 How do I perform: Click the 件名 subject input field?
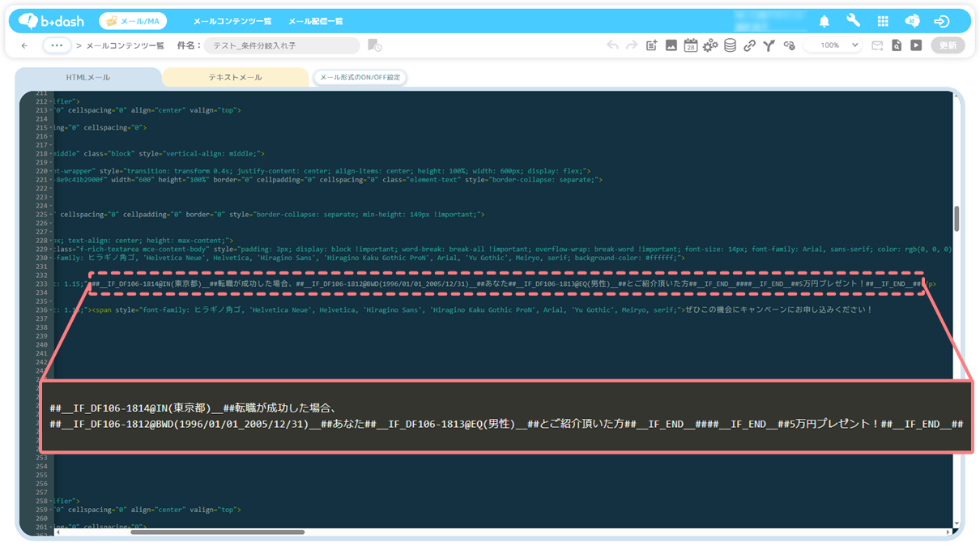[281, 46]
